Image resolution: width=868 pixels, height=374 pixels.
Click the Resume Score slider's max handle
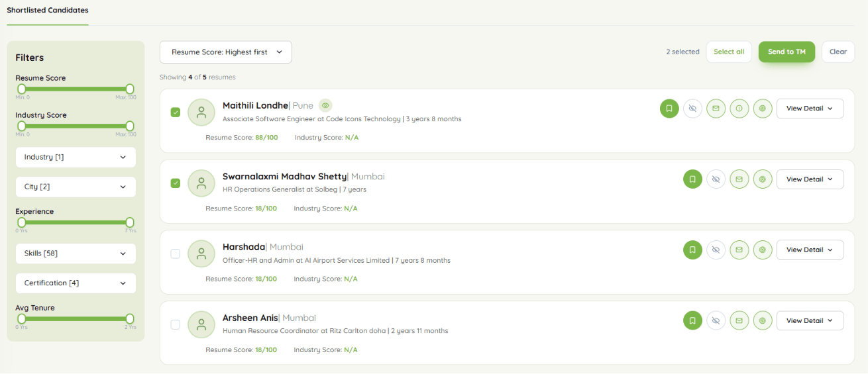tap(130, 89)
